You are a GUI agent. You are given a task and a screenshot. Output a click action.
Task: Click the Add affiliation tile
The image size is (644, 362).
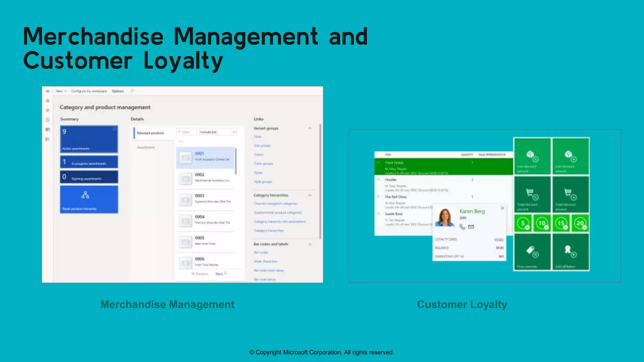571,252
